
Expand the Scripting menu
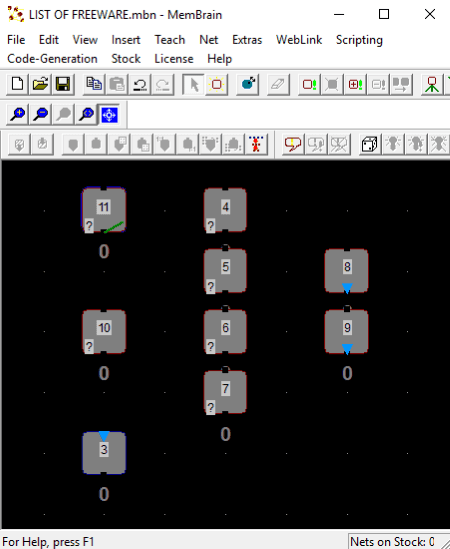pos(359,40)
